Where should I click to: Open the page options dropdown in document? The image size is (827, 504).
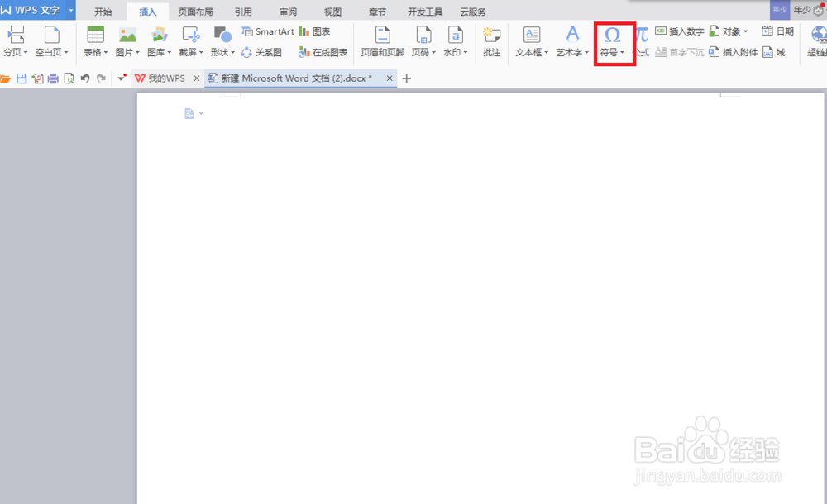point(201,114)
